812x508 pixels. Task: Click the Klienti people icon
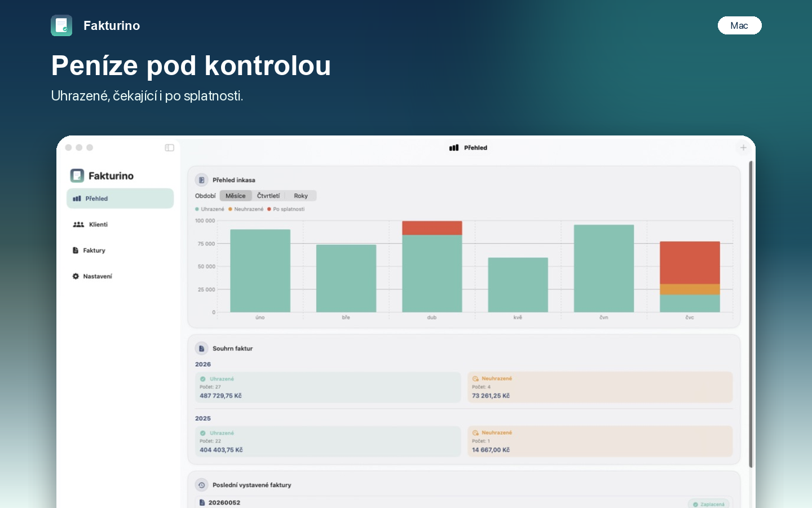tap(78, 225)
